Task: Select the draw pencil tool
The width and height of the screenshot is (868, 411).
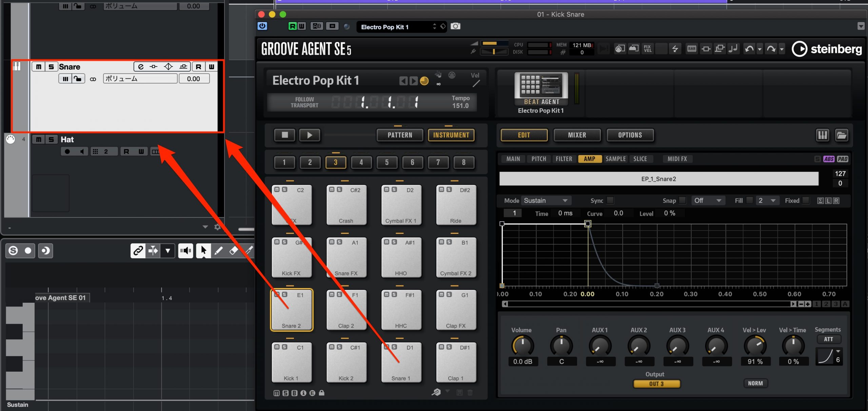Action: tap(219, 250)
